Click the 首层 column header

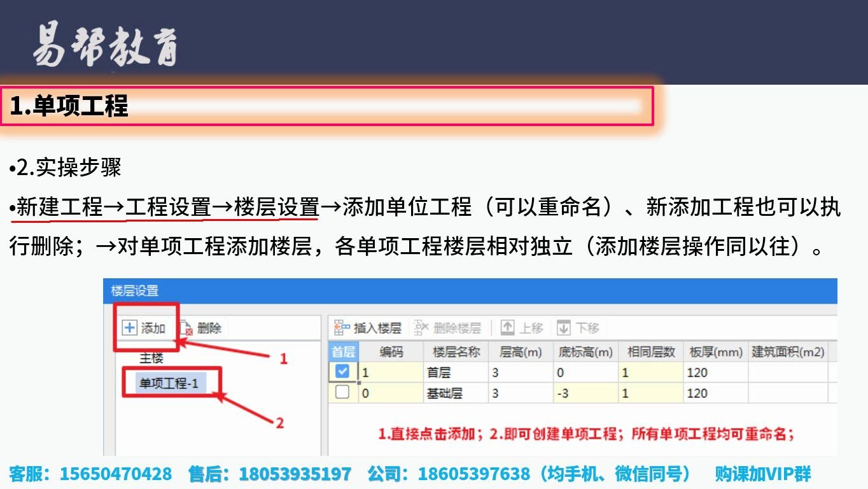pyautogui.click(x=344, y=351)
